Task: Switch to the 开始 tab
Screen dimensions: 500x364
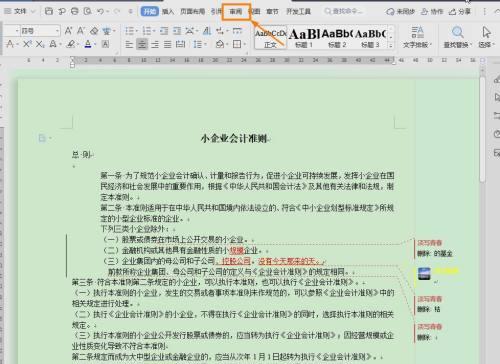Action: point(150,11)
